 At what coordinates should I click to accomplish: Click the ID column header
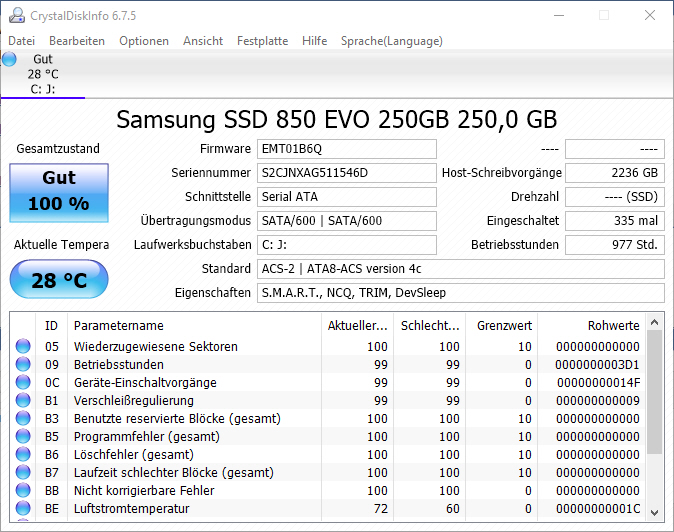coord(51,326)
